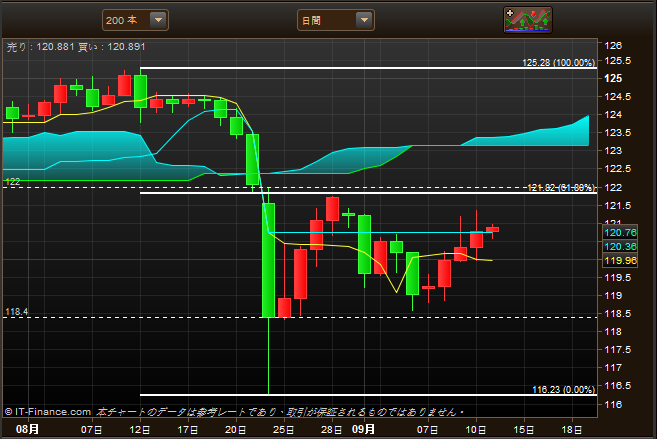The width and height of the screenshot is (657, 439).
Task: Click the 125 price axis label
Action: pyautogui.click(x=613, y=78)
